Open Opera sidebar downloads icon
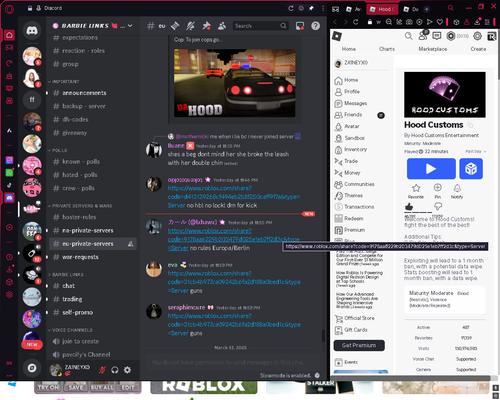500x400 pixels. click(x=9, y=270)
